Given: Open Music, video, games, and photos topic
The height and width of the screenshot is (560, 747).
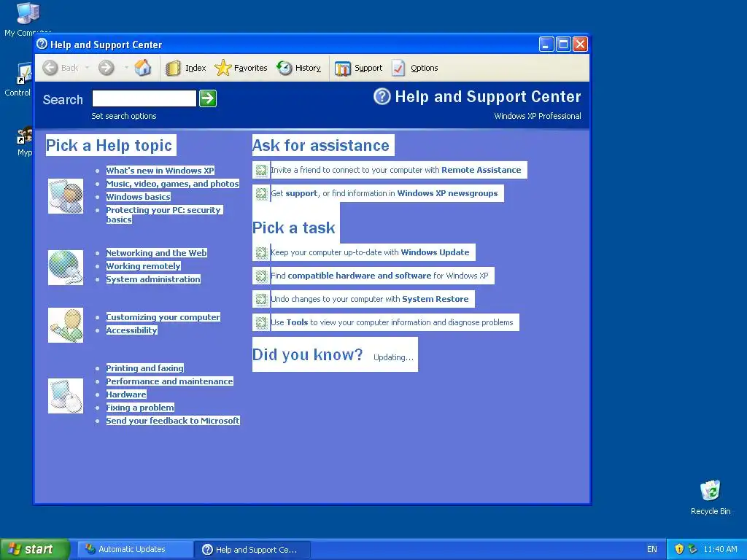Looking at the screenshot, I should [x=172, y=184].
